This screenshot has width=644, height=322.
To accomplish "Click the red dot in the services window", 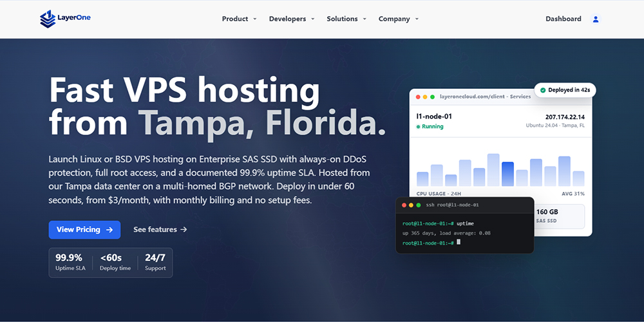I will 418,97.
